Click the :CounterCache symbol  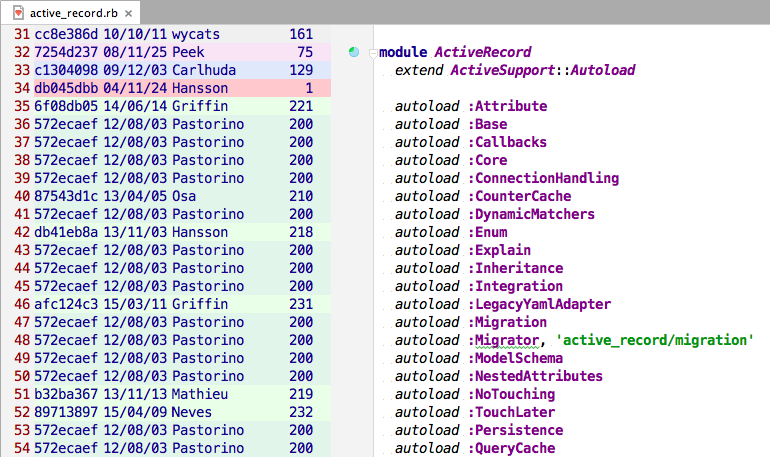(x=520, y=196)
